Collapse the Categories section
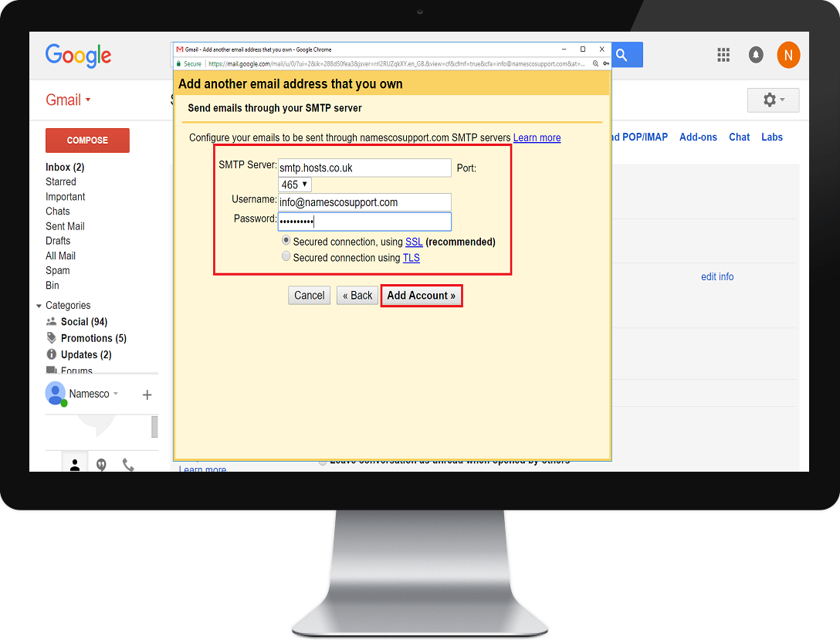Image resolution: width=840 pixels, height=640 pixels. pos(39,306)
